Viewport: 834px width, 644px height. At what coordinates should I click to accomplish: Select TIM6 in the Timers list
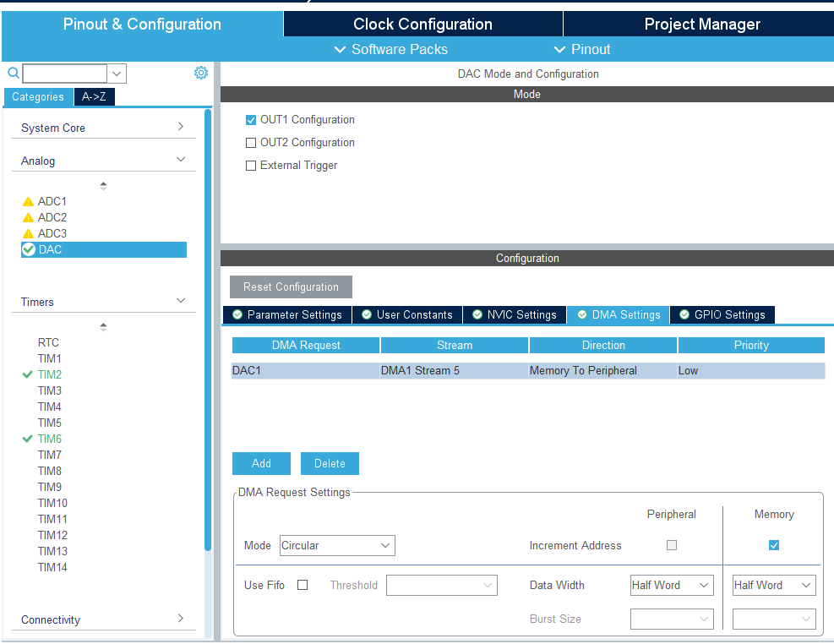coord(50,439)
